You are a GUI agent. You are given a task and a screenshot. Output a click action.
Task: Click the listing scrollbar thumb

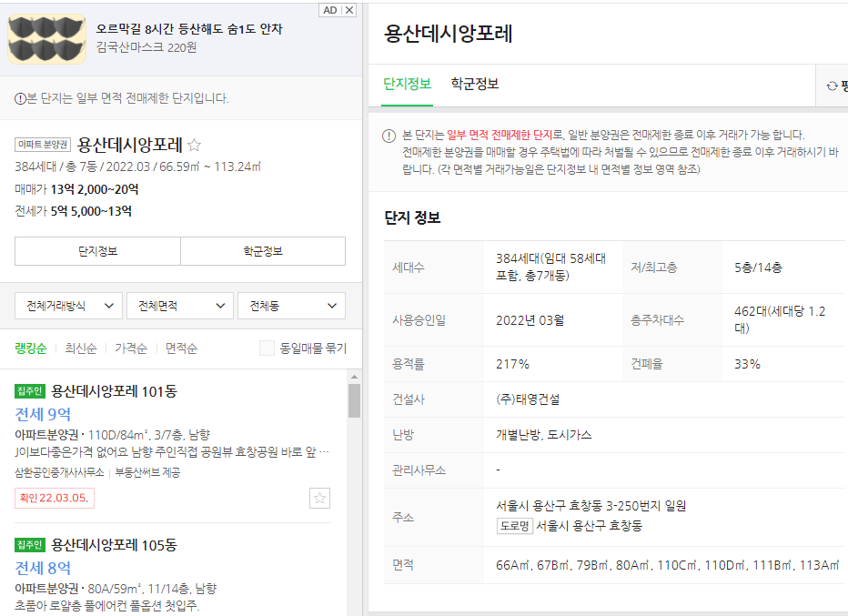354,400
